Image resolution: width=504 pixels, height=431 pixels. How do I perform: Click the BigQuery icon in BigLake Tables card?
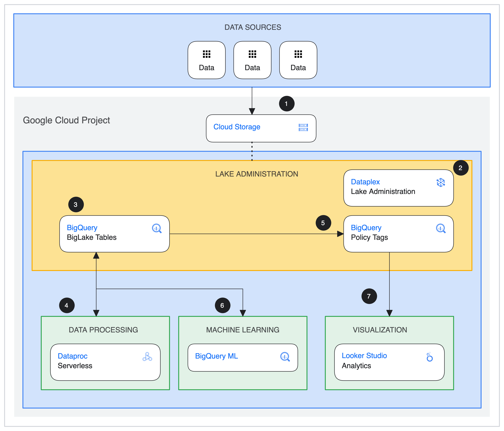157,228
